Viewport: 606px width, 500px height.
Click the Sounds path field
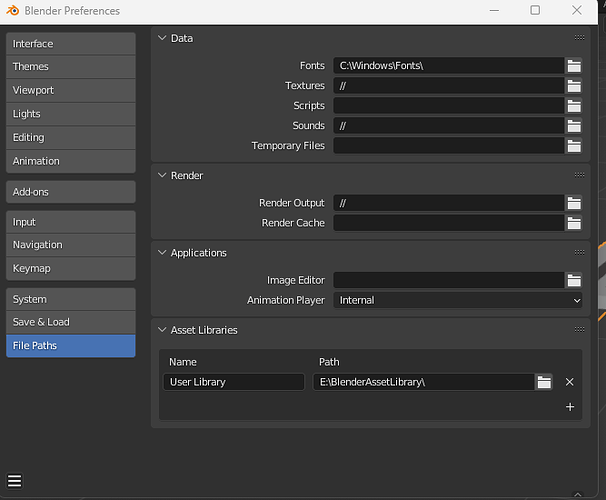click(449, 126)
